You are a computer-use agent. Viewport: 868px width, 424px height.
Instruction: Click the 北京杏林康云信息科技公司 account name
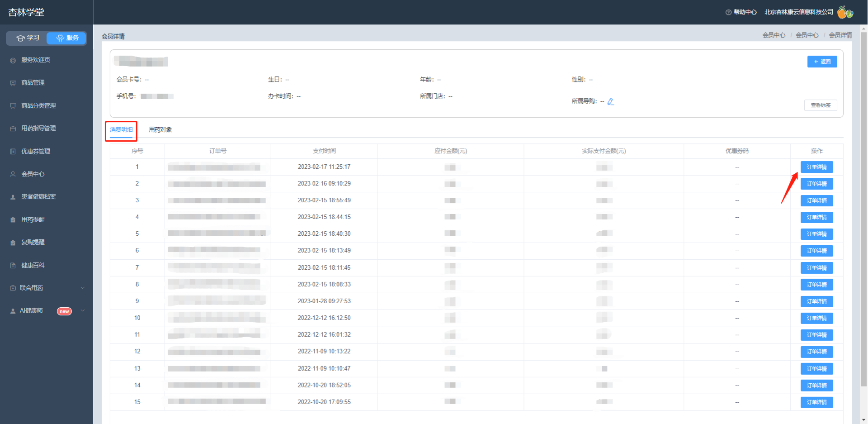pyautogui.click(x=799, y=12)
